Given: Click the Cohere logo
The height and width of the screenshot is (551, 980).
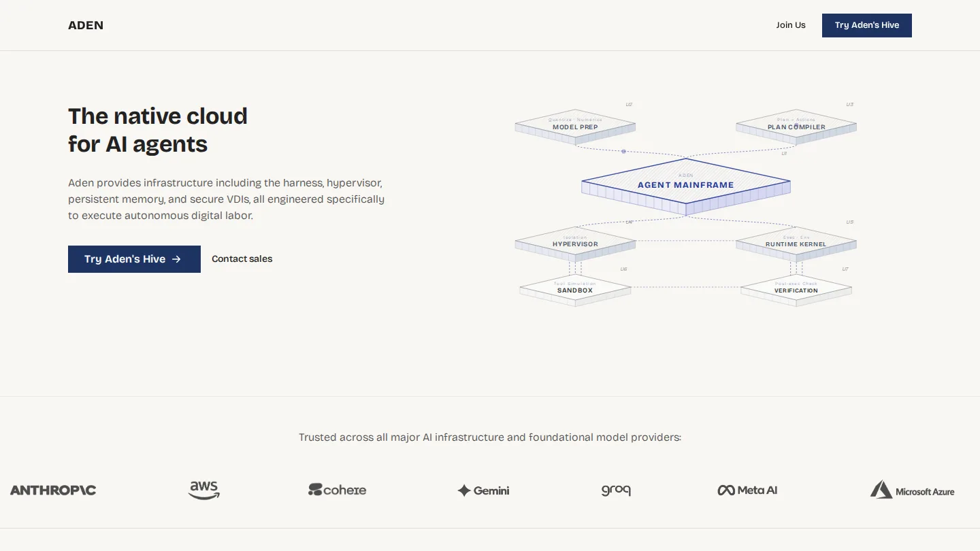Looking at the screenshot, I should (x=337, y=490).
